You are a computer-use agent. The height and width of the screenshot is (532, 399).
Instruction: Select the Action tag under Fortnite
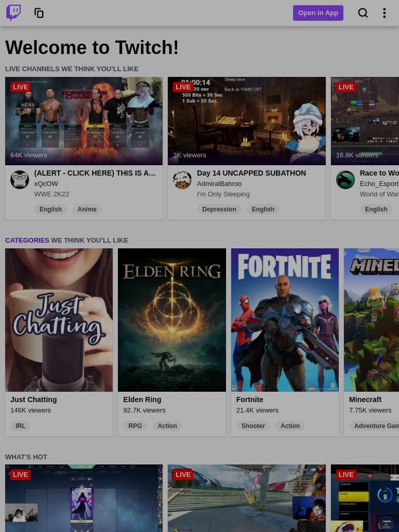(290, 426)
